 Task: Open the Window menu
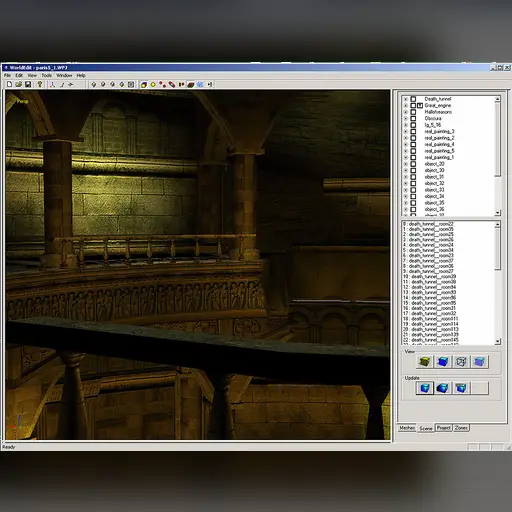[x=64, y=75]
